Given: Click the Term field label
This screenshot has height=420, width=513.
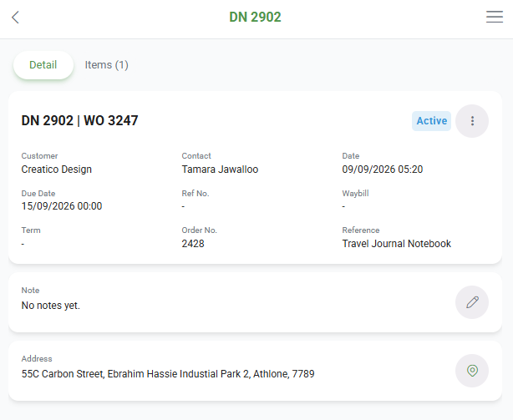Looking at the screenshot, I should pos(31,230).
